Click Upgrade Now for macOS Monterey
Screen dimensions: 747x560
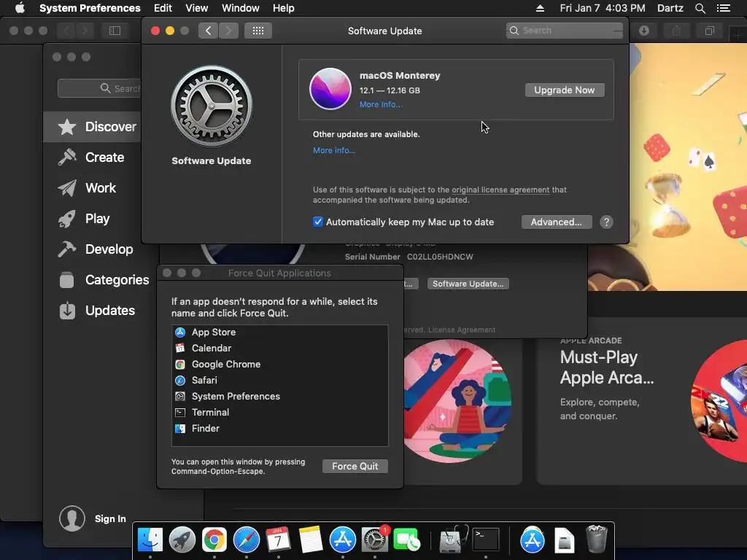click(565, 90)
